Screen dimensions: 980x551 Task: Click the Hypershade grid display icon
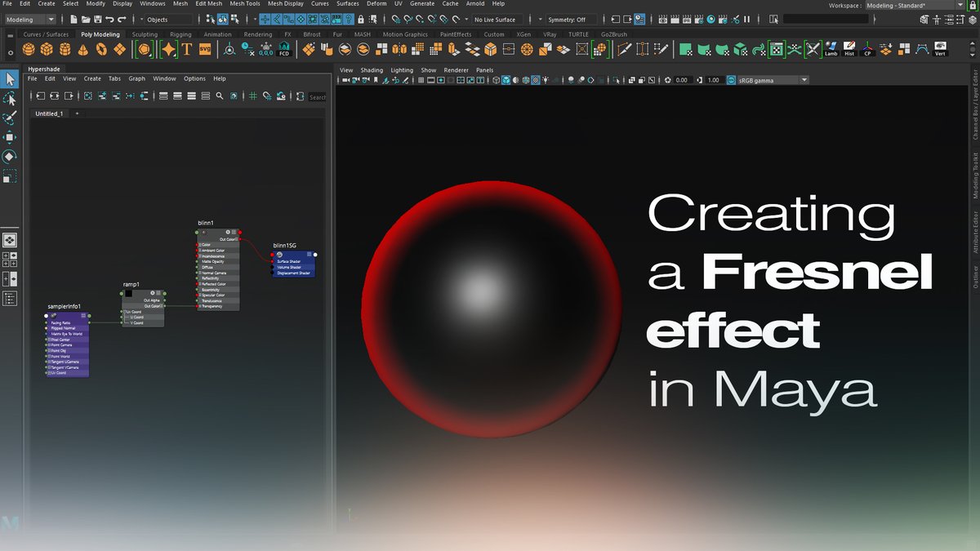tap(254, 96)
